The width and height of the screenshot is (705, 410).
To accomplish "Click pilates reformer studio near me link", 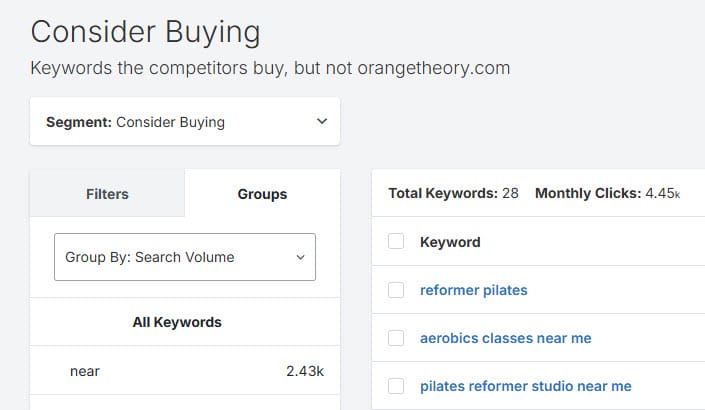I will point(525,386).
